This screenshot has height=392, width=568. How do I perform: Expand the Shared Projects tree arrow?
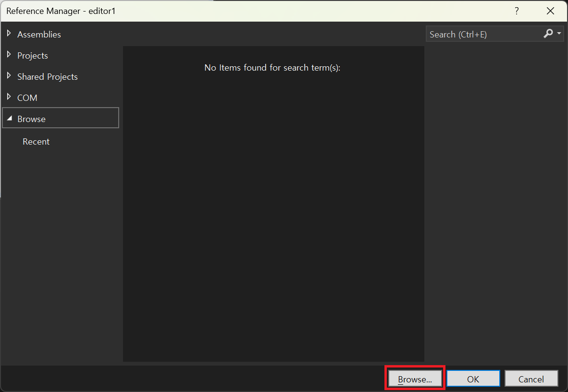point(9,76)
